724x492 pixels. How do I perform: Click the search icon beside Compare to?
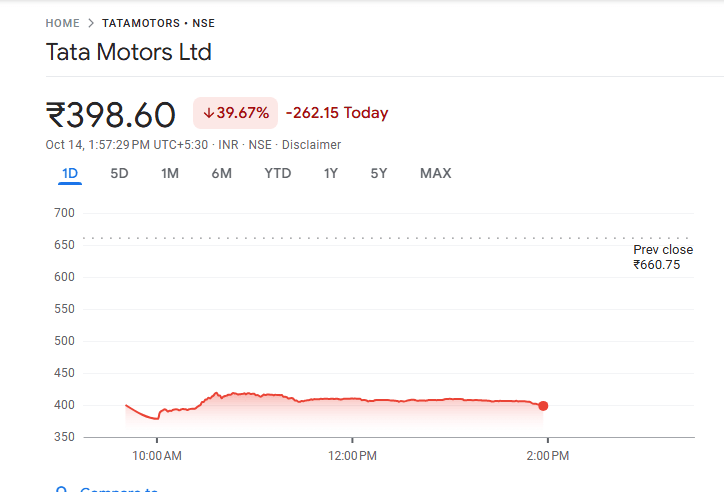[x=62, y=490]
